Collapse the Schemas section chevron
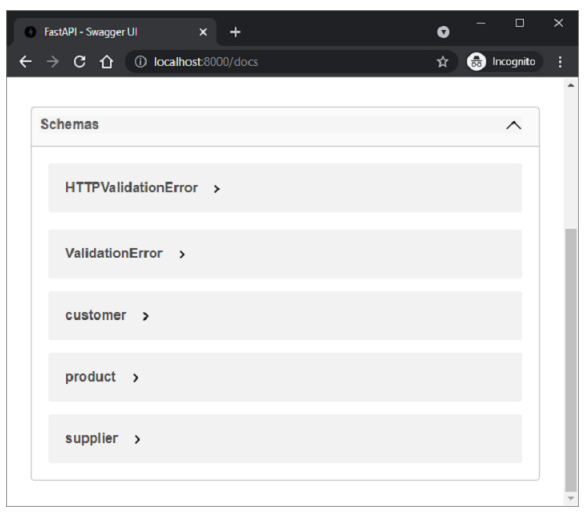Image resolution: width=586 pixels, height=516 pixels. coord(513,125)
